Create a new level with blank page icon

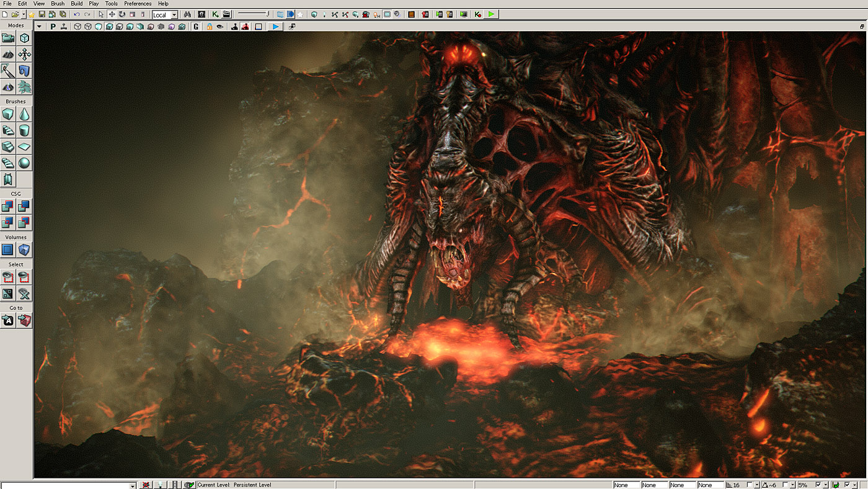[x=5, y=14]
